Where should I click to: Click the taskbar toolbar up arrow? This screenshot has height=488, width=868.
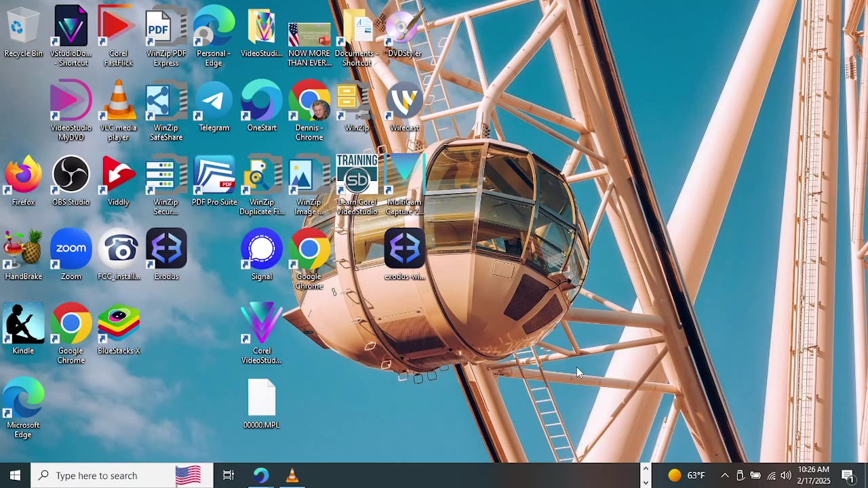646,468
